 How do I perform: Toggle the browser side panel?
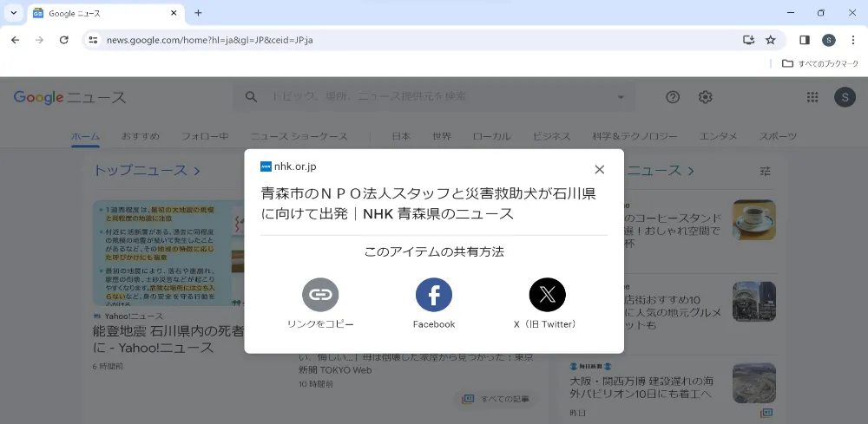click(805, 40)
